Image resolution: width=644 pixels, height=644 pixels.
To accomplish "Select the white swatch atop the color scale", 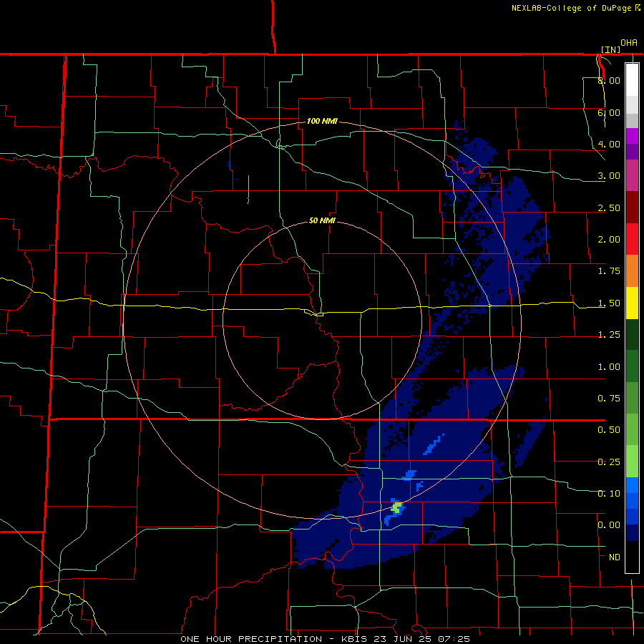I will pyautogui.click(x=632, y=80).
